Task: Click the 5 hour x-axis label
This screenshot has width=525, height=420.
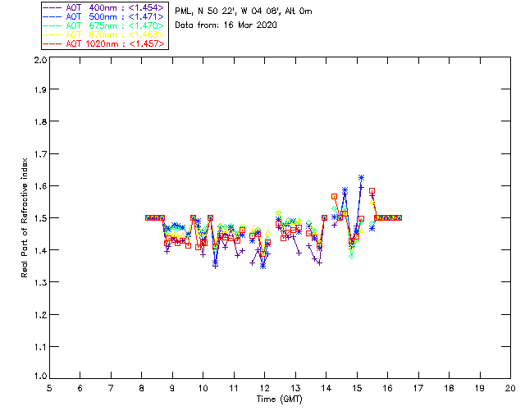Action: click(49, 388)
